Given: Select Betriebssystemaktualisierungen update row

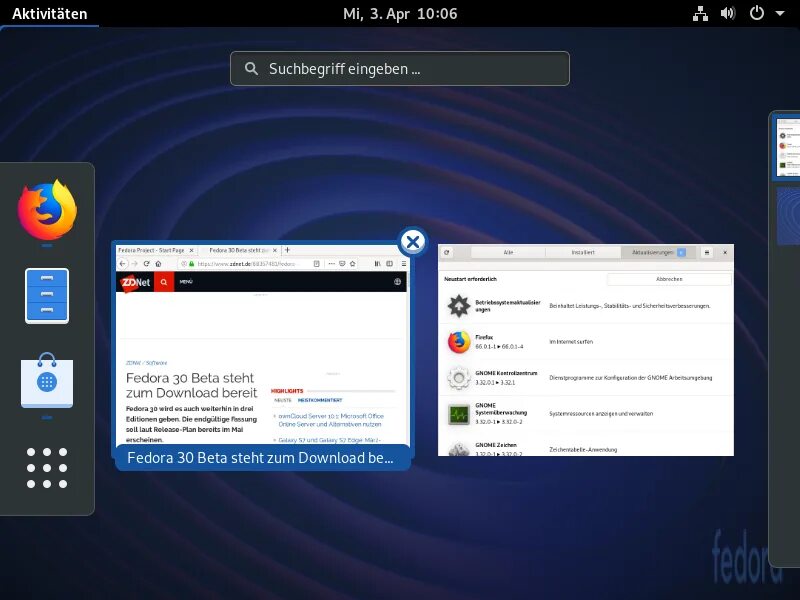Looking at the screenshot, I should (x=586, y=306).
